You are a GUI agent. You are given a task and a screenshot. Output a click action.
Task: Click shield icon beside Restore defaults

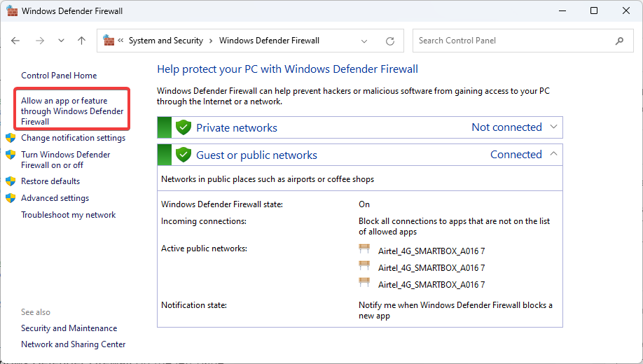(x=11, y=181)
